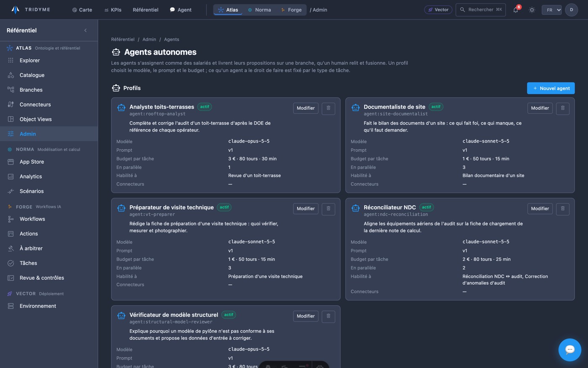Click the Vector button in header
Screen dimensions: 588x368
(x=438, y=10)
